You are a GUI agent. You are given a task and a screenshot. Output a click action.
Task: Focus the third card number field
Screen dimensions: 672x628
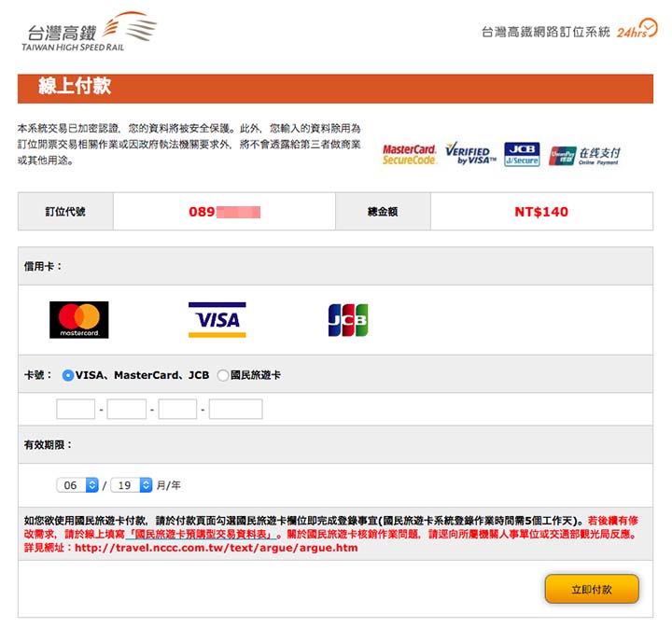[x=177, y=409]
